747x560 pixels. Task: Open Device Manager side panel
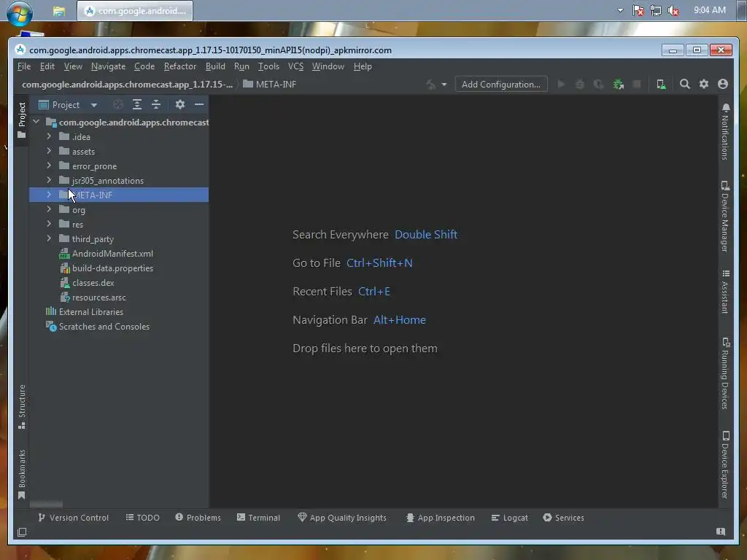(x=725, y=217)
